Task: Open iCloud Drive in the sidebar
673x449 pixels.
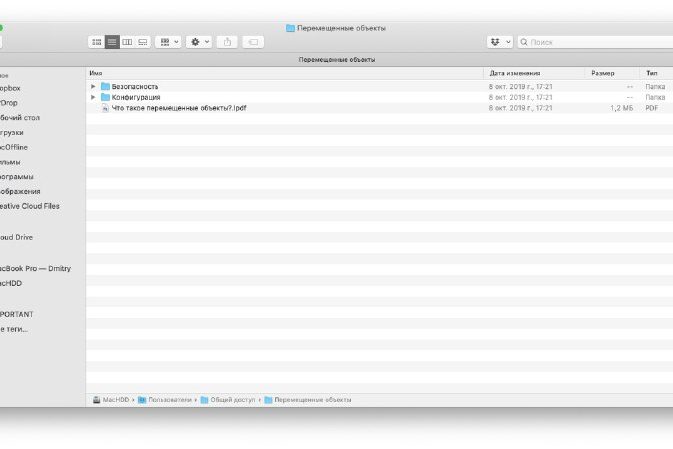Action: (16, 237)
